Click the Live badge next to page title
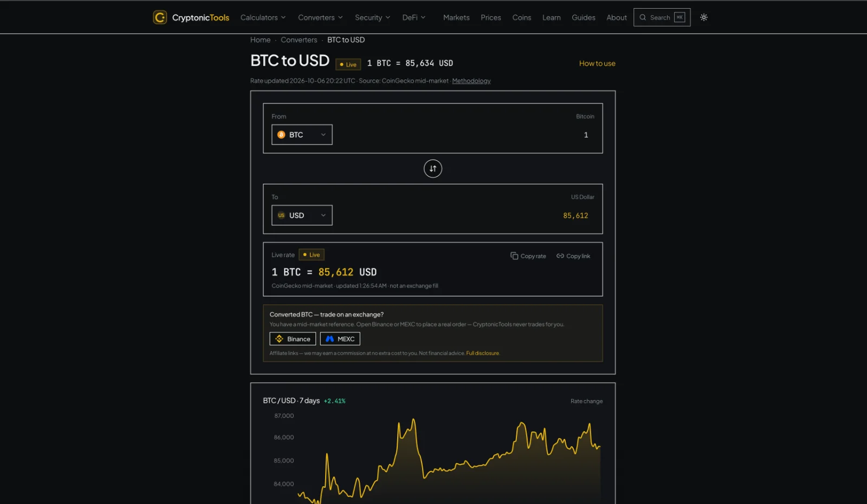 click(x=348, y=64)
